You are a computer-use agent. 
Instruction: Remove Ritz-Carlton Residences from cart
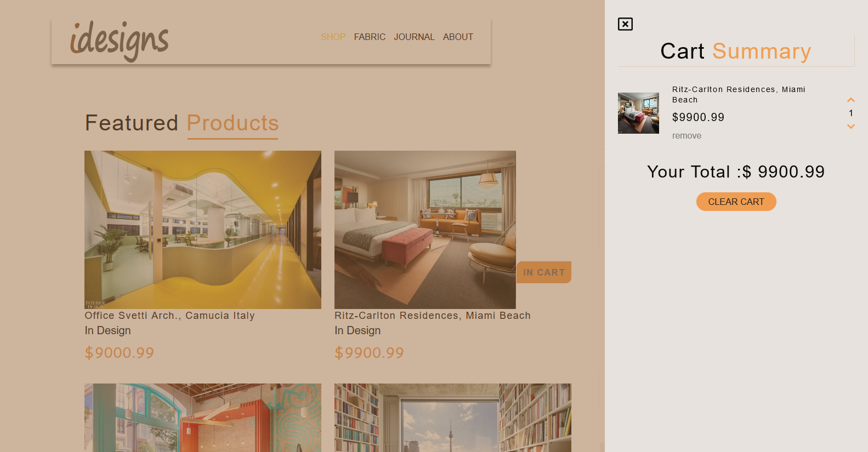687,136
